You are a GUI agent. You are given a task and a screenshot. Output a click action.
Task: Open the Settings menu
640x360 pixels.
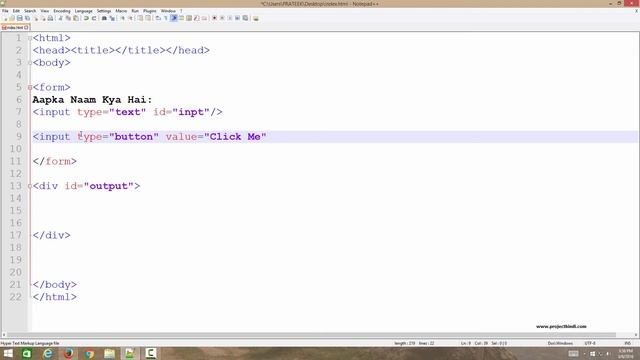pos(104,11)
